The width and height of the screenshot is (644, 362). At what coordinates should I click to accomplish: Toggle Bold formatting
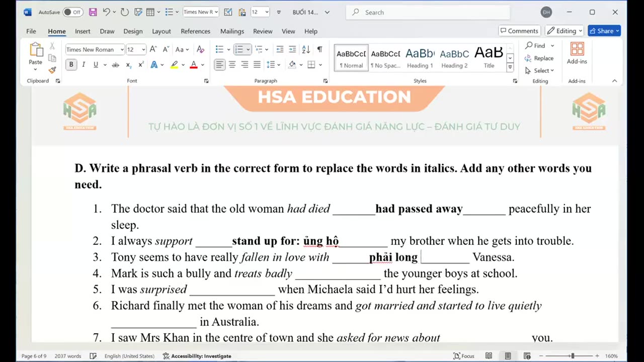click(x=71, y=65)
